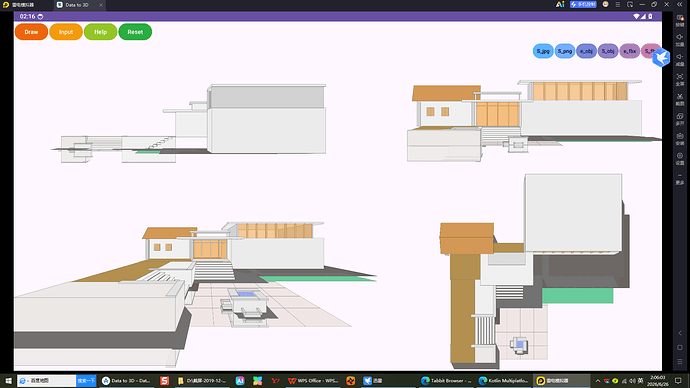
Task: Lower volume via sidebar volume down icon
Action: (x=680, y=59)
